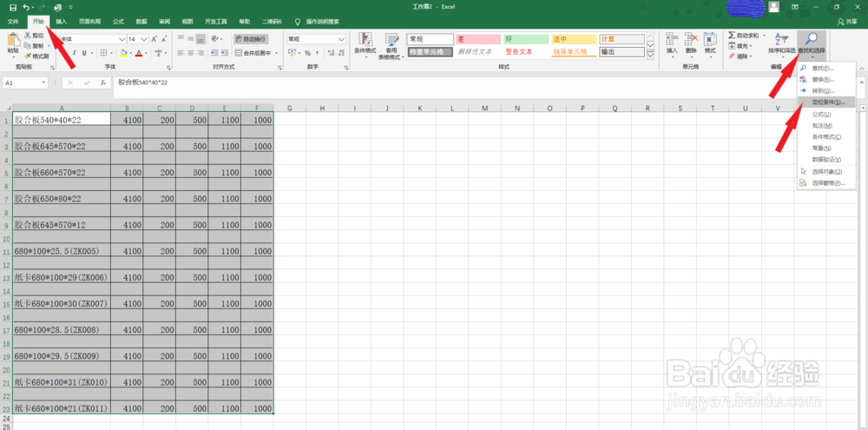Apply the red font color A
Viewport: 868px width, 430px height.
click(x=138, y=53)
